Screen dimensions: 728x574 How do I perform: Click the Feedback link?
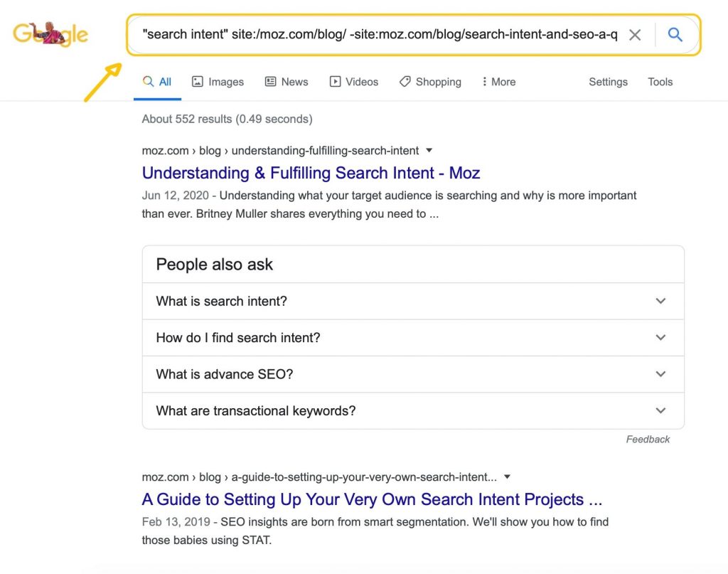(x=648, y=440)
